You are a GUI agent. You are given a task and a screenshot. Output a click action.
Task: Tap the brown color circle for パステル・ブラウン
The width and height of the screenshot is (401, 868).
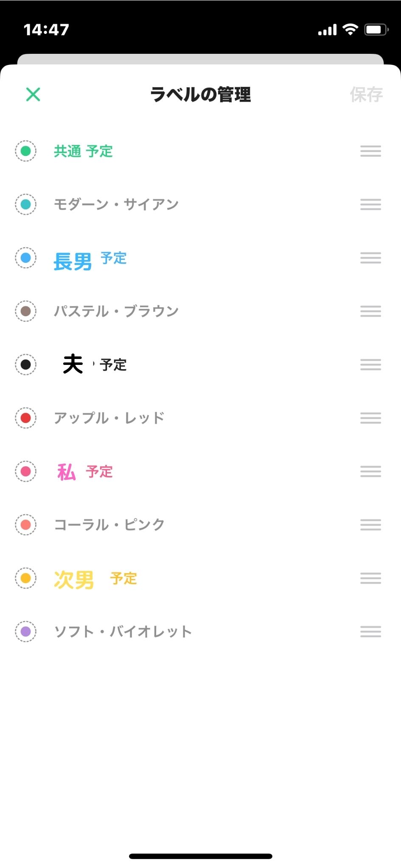26,311
